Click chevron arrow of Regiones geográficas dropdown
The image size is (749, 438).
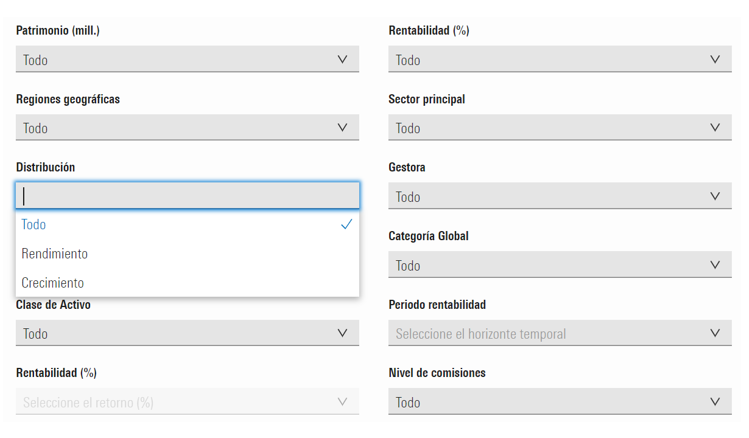343,128
